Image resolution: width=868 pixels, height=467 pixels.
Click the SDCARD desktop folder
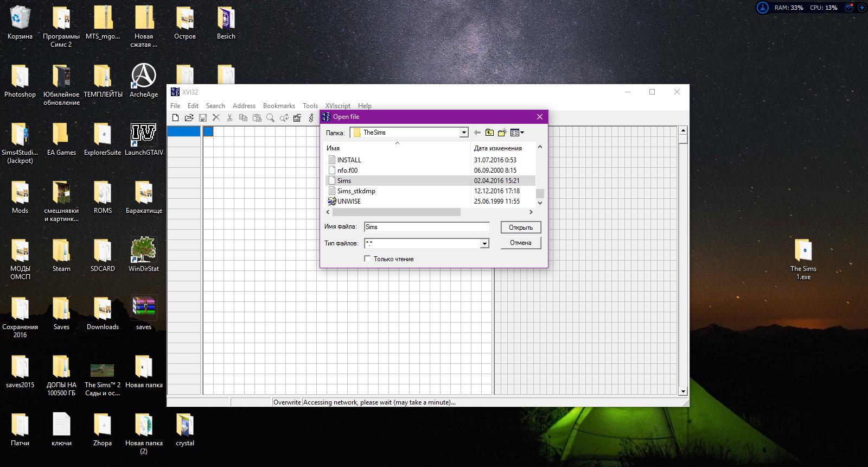click(103, 255)
